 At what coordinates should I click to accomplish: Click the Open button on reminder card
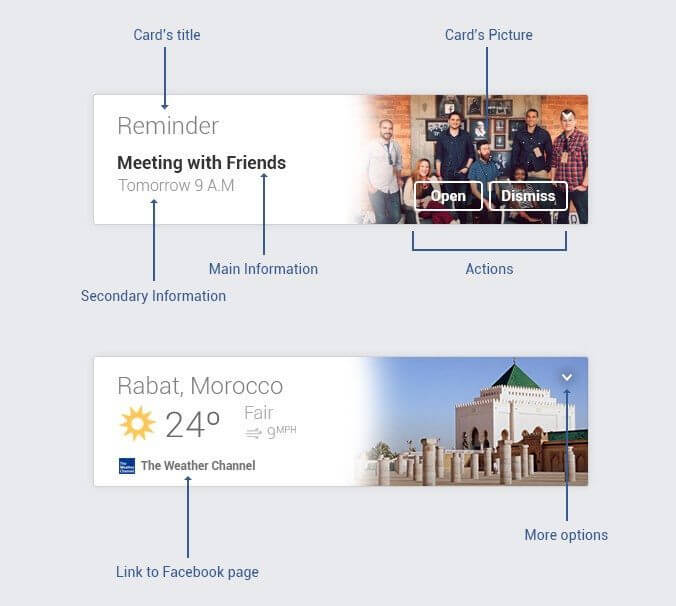coord(448,196)
